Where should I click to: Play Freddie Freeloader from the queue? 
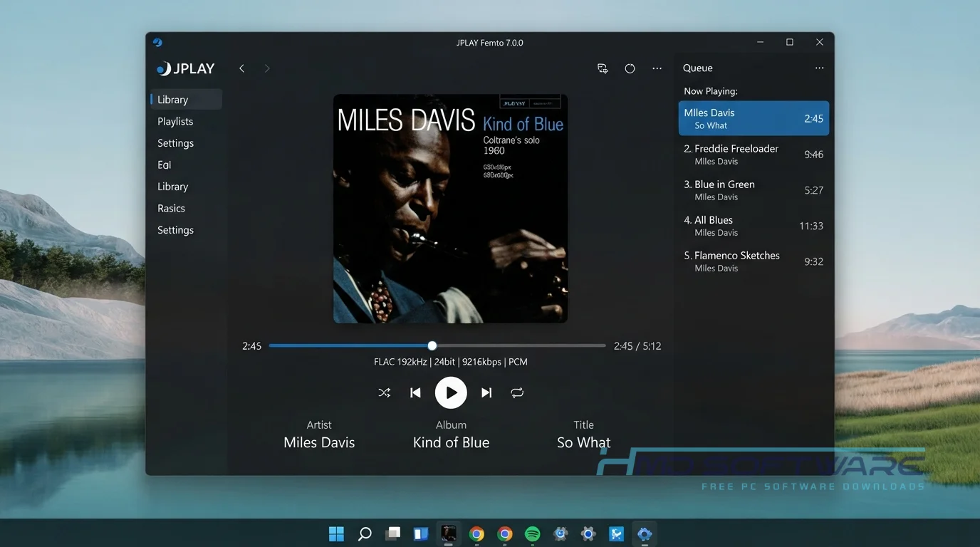pyautogui.click(x=754, y=155)
